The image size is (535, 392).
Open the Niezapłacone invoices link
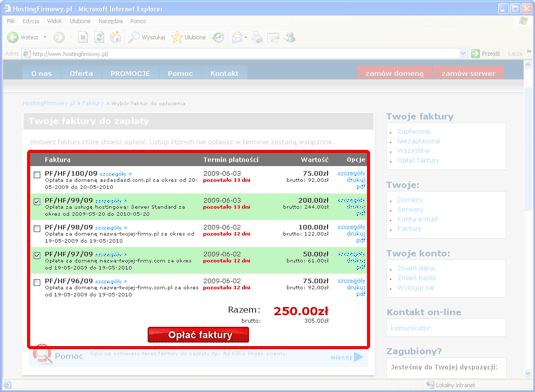pos(418,141)
